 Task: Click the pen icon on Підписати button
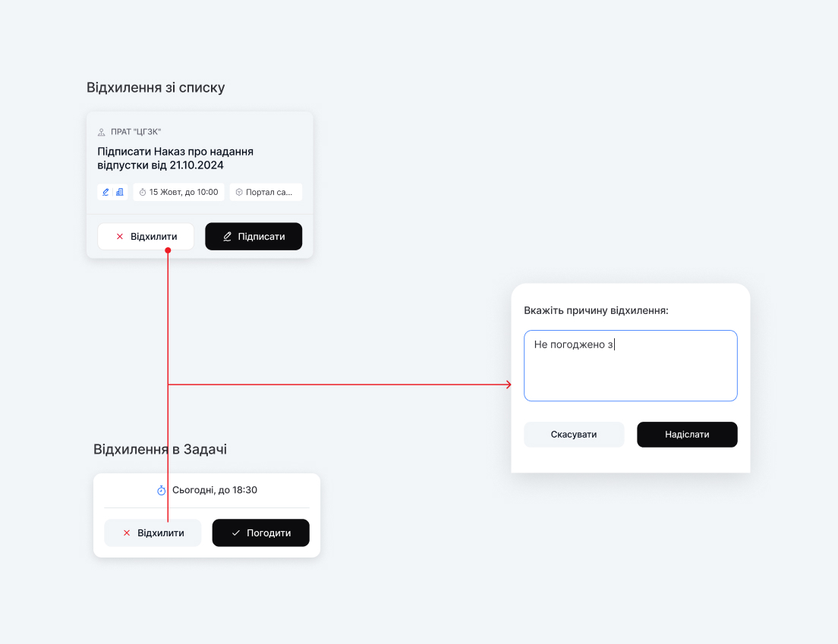227,237
